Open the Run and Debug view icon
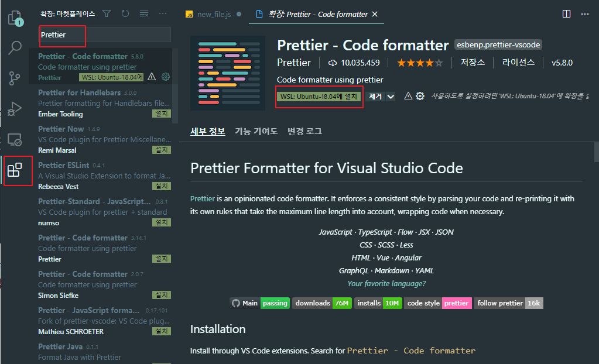 pos(15,109)
